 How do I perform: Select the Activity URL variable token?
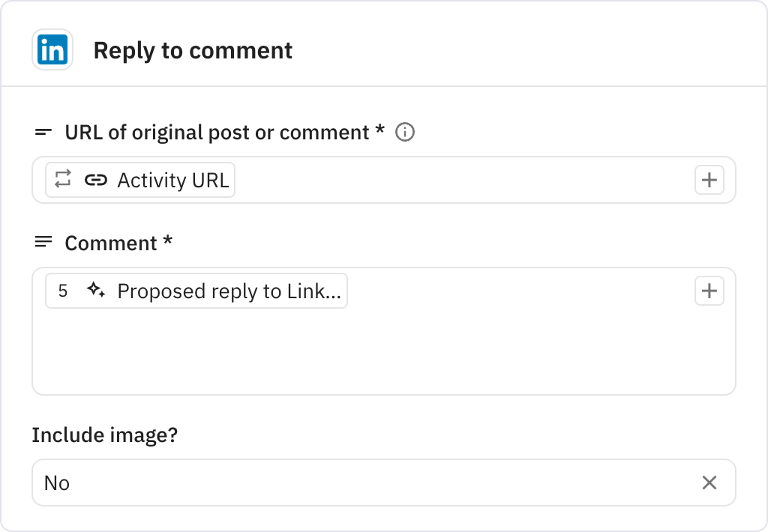coord(171,180)
